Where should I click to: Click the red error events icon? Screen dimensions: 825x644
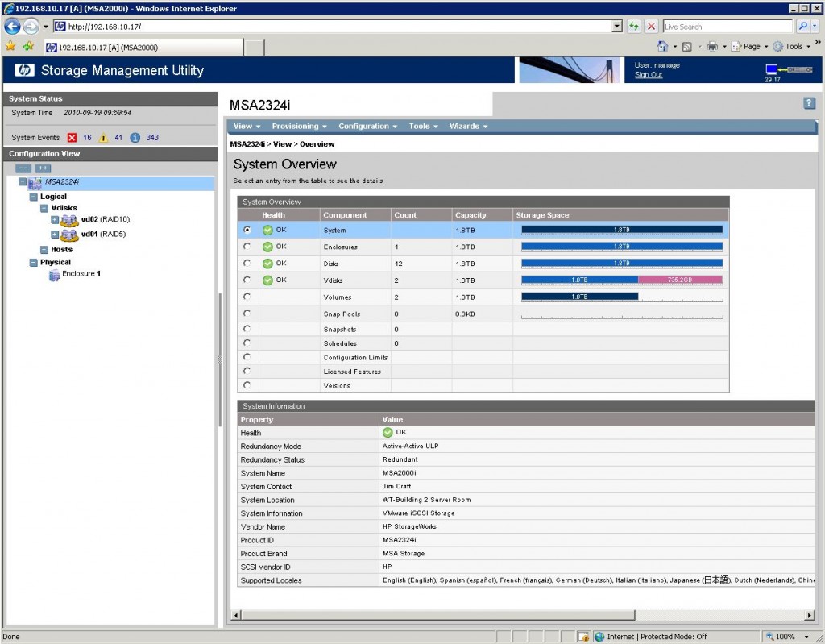click(72, 138)
